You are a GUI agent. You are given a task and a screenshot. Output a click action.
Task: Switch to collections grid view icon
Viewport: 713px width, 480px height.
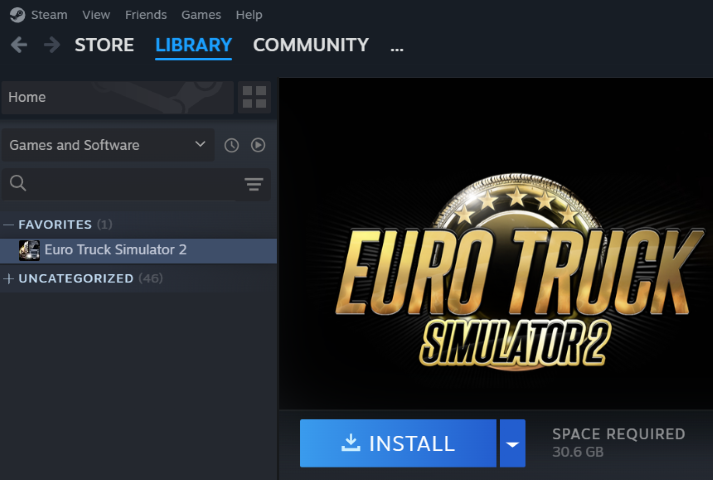click(x=254, y=97)
